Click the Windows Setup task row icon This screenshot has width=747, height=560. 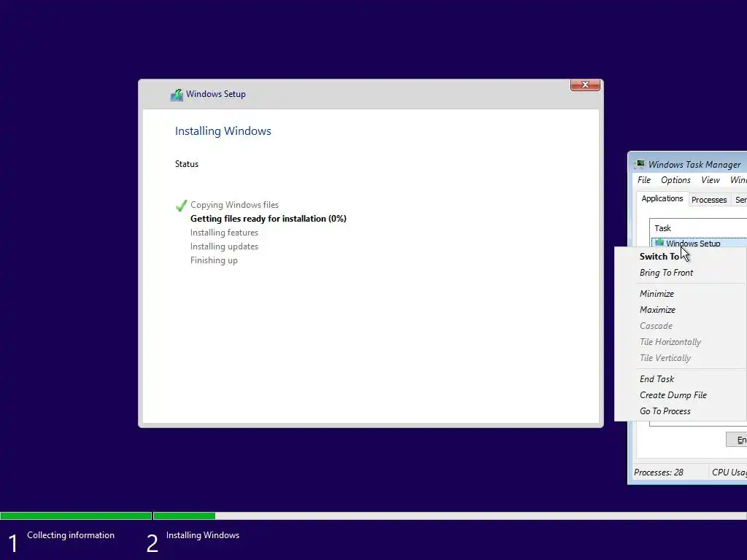659,243
